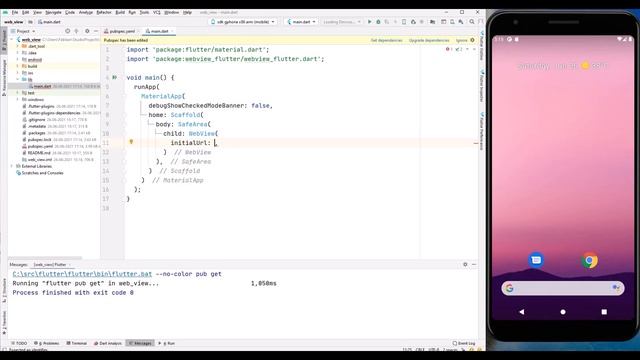The image size is (640, 360).
Task: Select README.md in the Project tree
Action: [x=39, y=153]
